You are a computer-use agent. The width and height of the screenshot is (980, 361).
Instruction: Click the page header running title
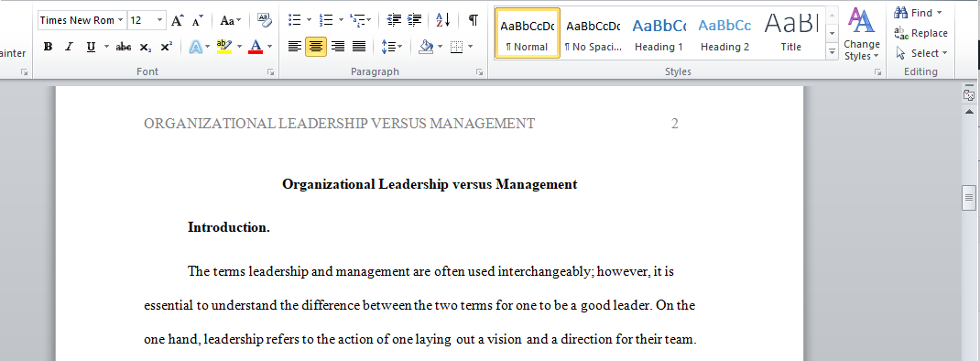[x=340, y=124]
